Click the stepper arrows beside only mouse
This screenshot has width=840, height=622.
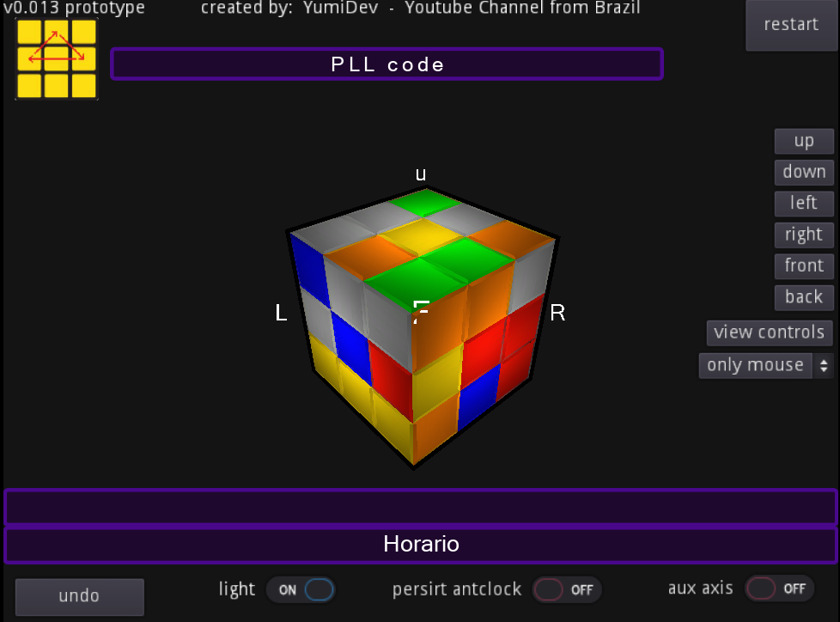(x=823, y=365)
